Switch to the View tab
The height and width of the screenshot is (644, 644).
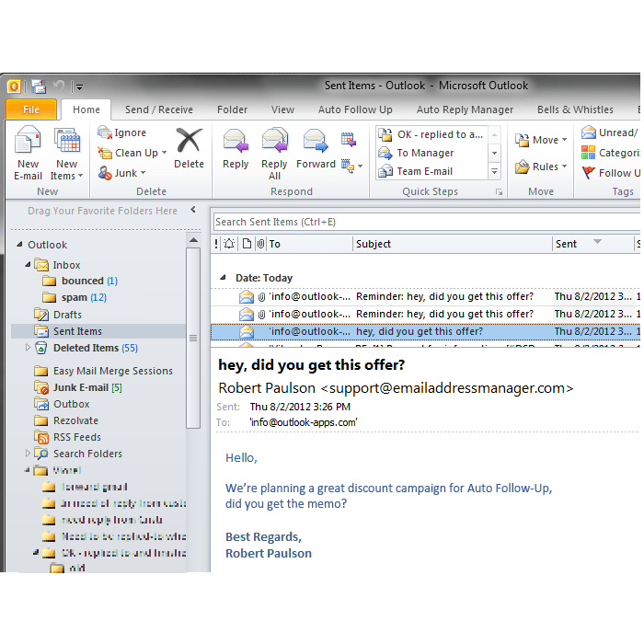282,109
